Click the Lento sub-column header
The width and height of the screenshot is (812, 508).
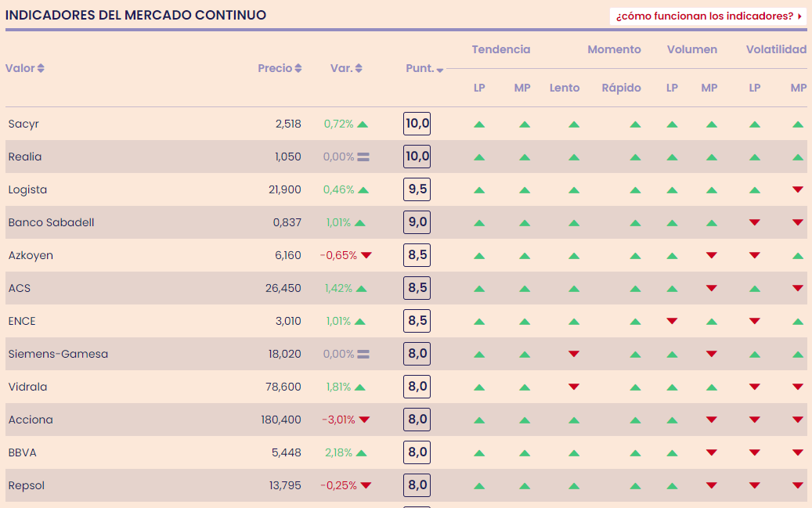[x=565, y=88]
